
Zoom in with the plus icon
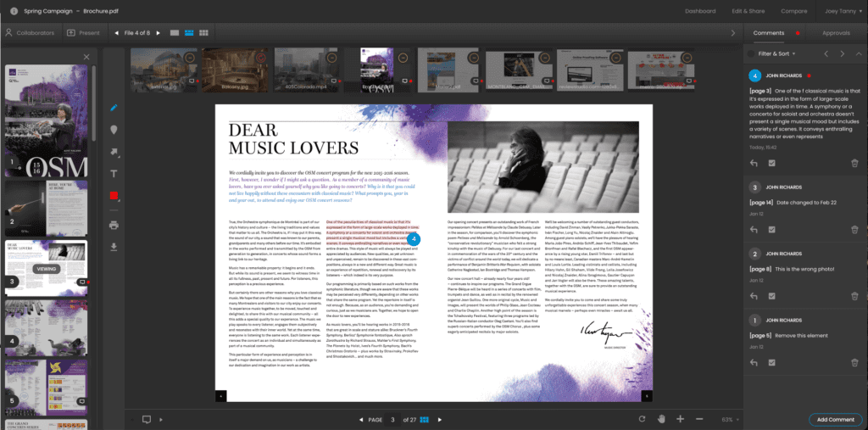pos(680,419)
